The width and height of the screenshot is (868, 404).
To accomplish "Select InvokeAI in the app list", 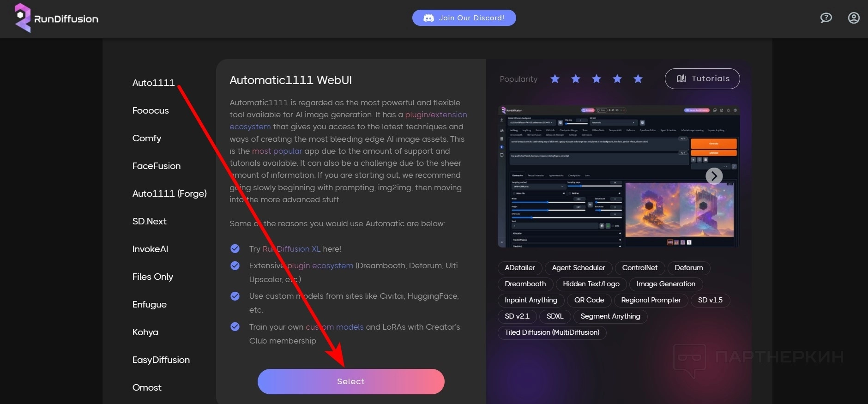I will click(151, 249).
